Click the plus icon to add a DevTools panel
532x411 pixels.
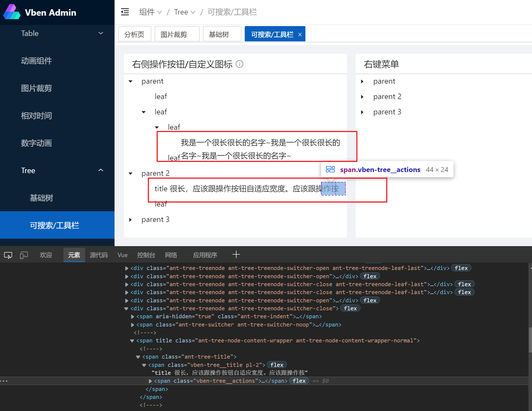[236, 255]
